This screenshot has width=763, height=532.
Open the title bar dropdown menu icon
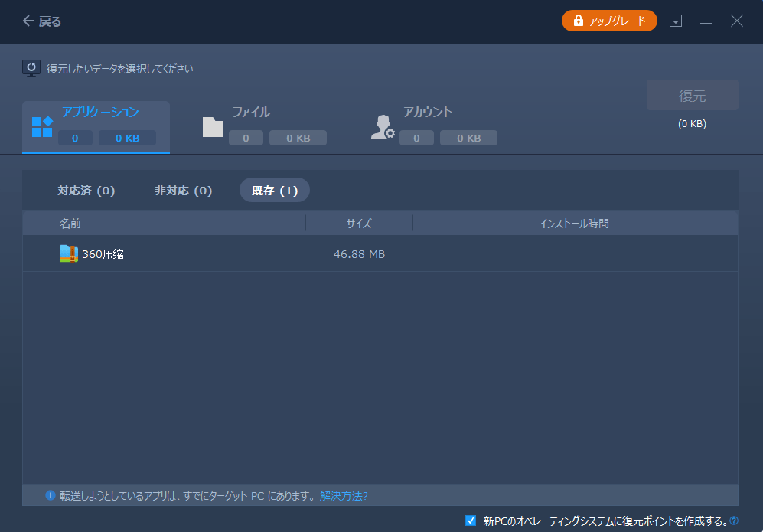point(676,21)
